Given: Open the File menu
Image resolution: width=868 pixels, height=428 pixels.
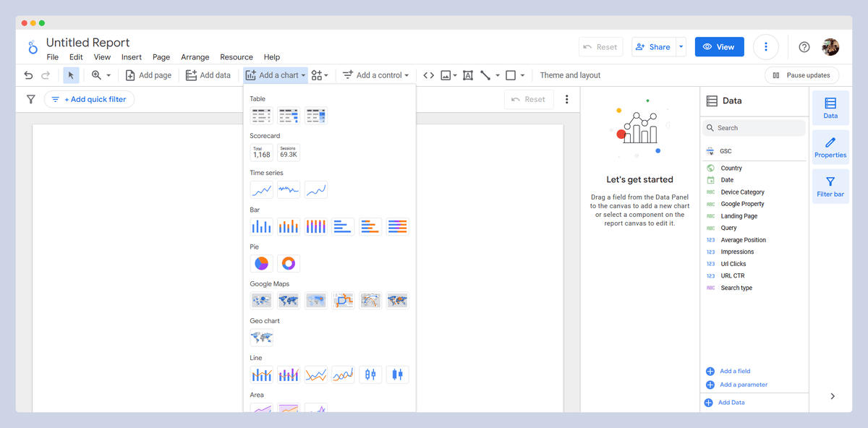Looking at the screenshot, I should 53,57.
